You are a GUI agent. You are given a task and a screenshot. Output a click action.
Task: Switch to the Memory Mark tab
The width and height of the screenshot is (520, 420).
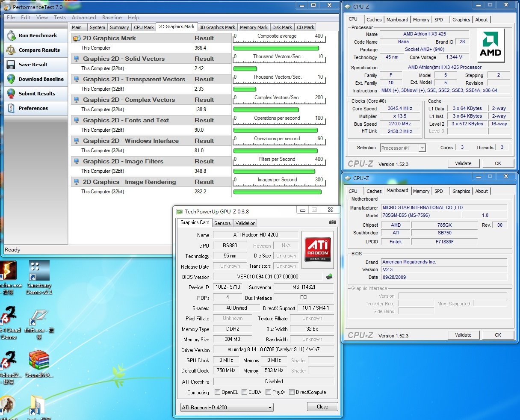coord(254,27)
